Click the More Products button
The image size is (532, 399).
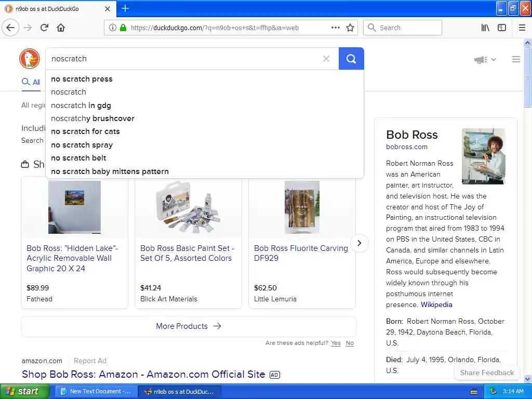point(189,326)
